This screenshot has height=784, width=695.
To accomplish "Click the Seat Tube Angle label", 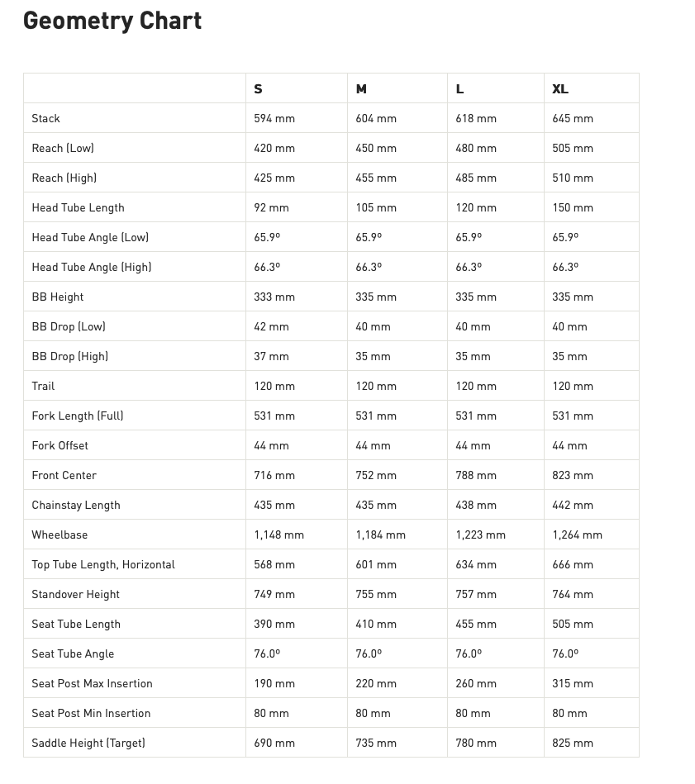I will [73, 654].
